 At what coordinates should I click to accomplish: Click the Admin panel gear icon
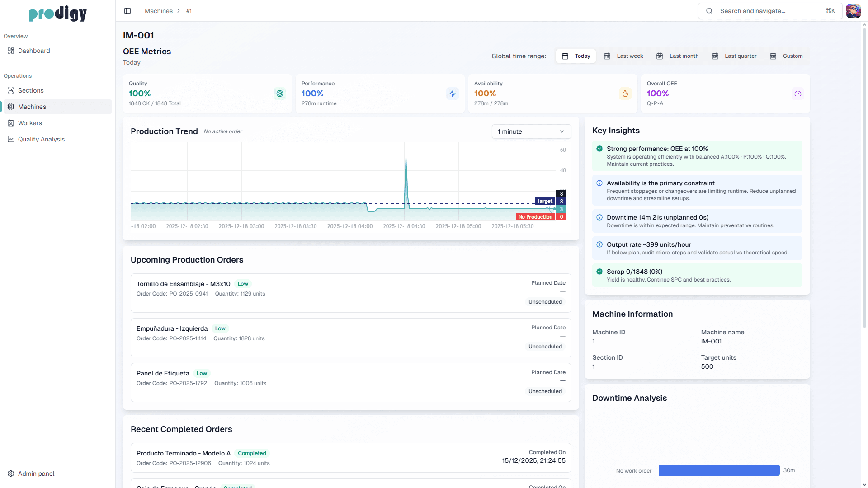[11, 474]
